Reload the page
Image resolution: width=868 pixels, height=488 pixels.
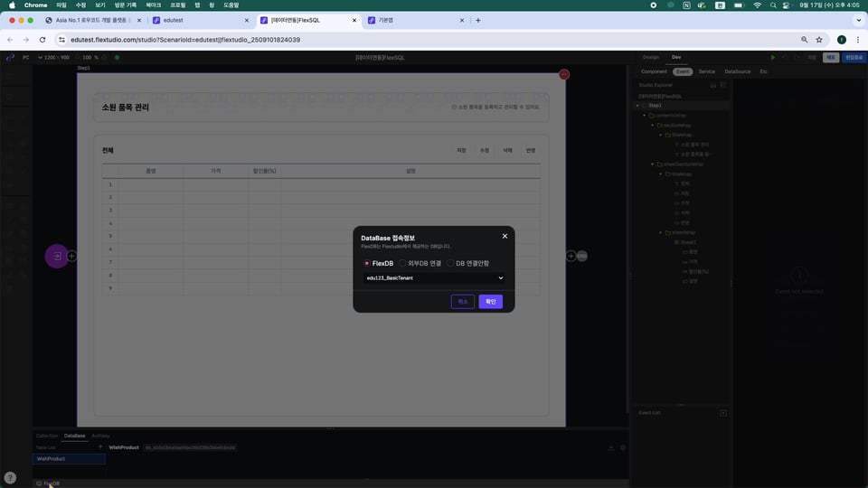point(42,40)
